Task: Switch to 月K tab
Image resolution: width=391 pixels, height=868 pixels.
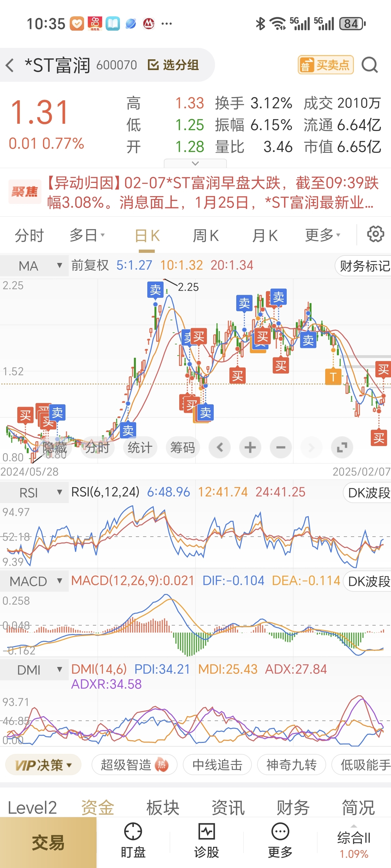Action: tap(265, 235)
